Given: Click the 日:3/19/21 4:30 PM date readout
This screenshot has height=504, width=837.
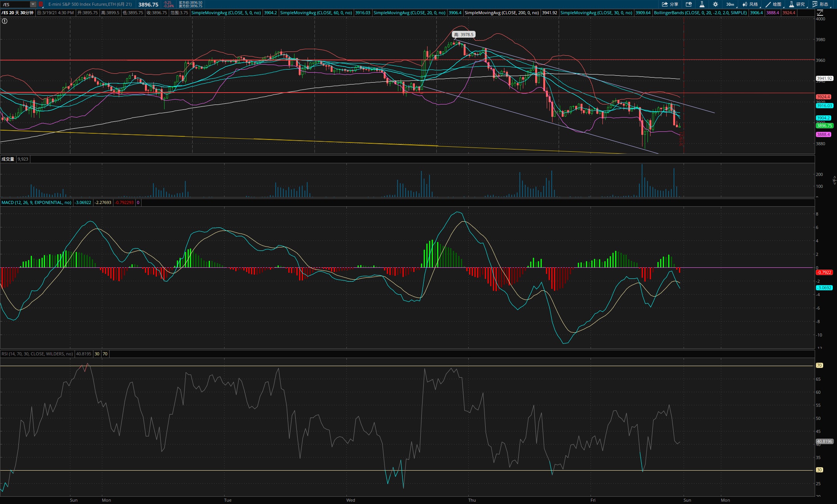Looking at the screenshot, I should click(x=56, y=13).
